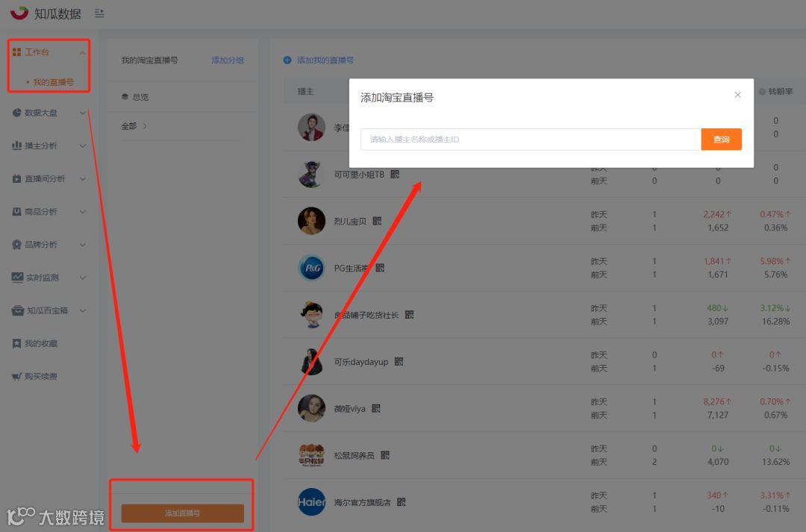Click the 实时监测 line chart icon
This screenshot has width=806, height=532.
[x=17, y=277]
